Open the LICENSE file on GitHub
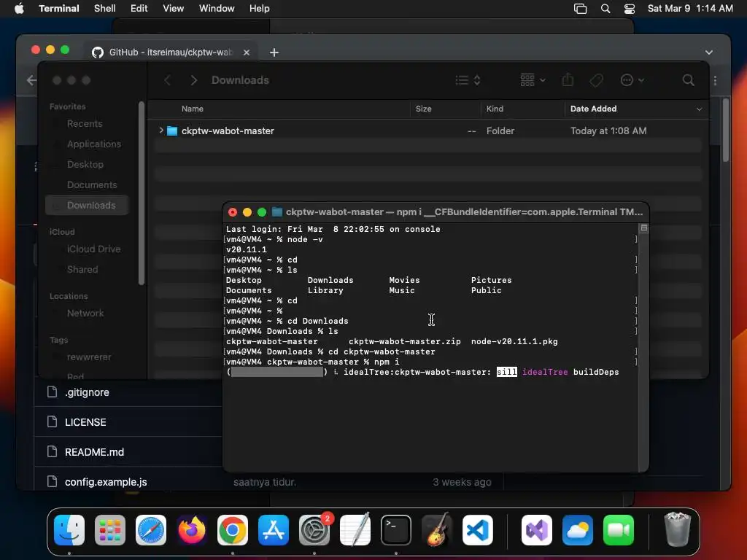This screenshot has width=747, height=560. coord(85,422)
